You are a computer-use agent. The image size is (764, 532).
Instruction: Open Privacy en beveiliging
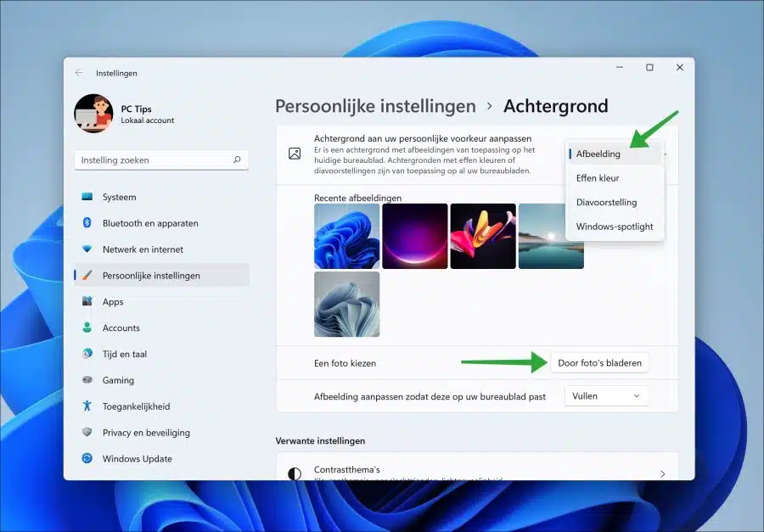click(x=161, y=433)
